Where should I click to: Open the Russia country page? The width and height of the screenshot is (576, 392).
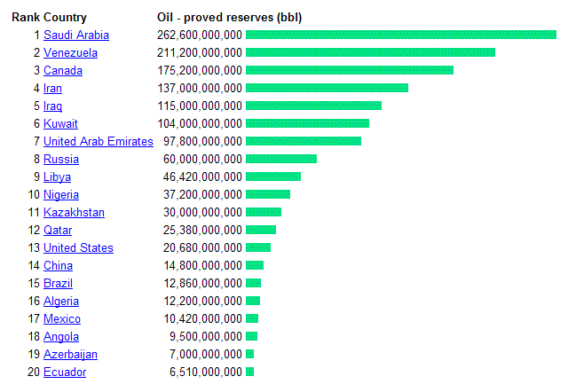tap(61, 160)
